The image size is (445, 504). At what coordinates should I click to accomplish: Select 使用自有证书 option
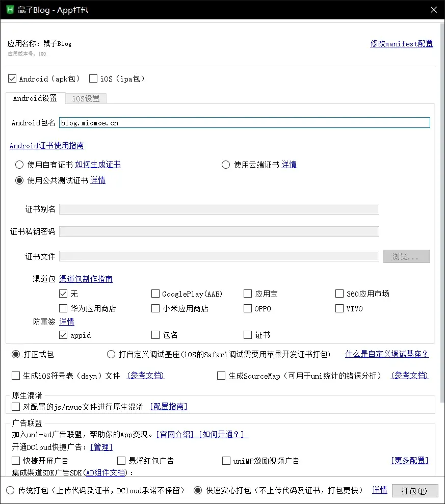click(19, 164)
